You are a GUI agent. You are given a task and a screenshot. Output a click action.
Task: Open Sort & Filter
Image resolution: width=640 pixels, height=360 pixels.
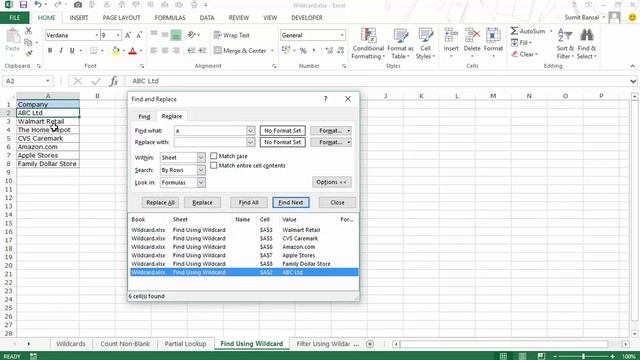click(565, 44)
